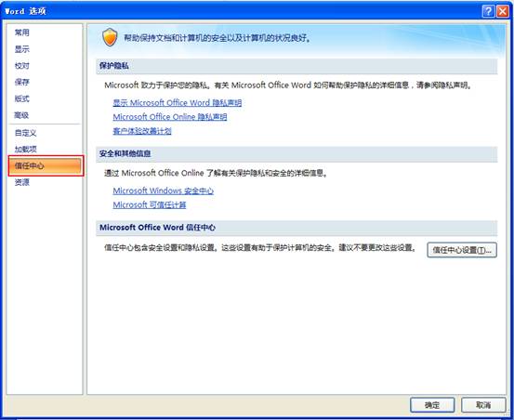This screenshot has height=420, width=514.
Task: Open the Microsoft 可信任计算 link
Action: point(150,204)
